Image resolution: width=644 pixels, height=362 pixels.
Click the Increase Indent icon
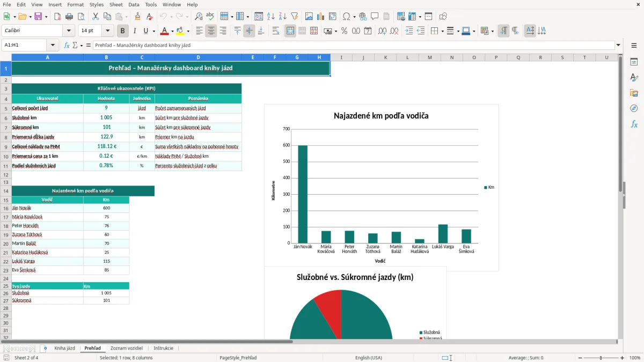click(409, 31)
